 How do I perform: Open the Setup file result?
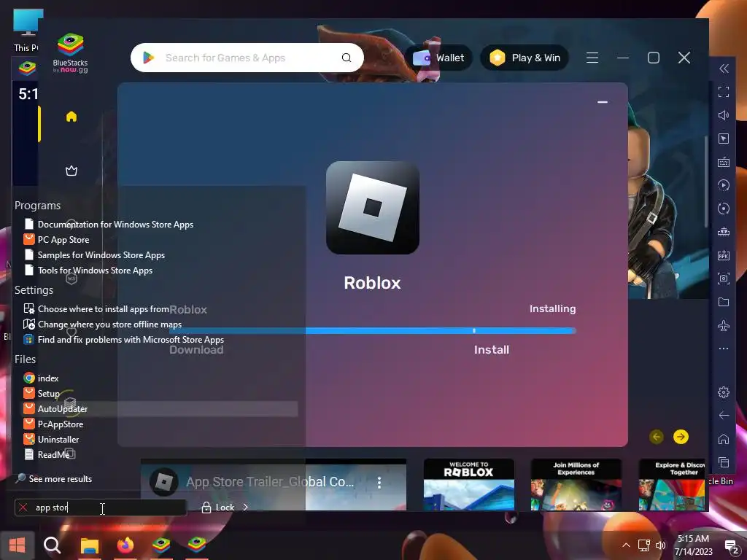(x=49, y=393)
